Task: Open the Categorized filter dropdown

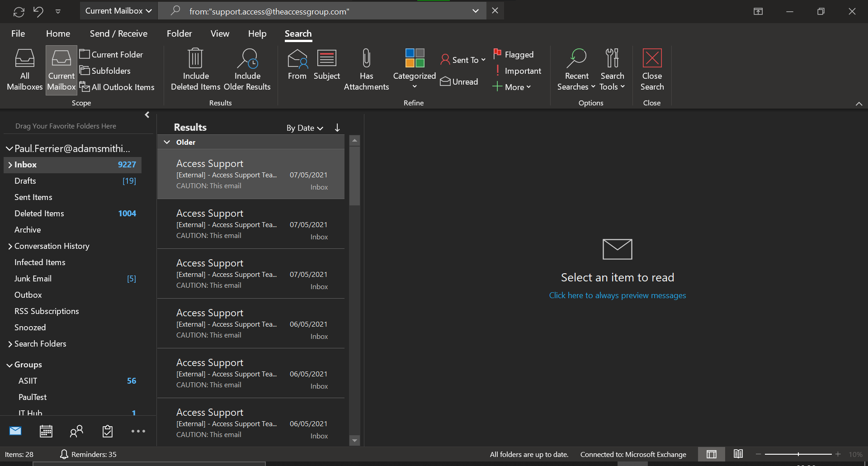Action: (415, 69)
